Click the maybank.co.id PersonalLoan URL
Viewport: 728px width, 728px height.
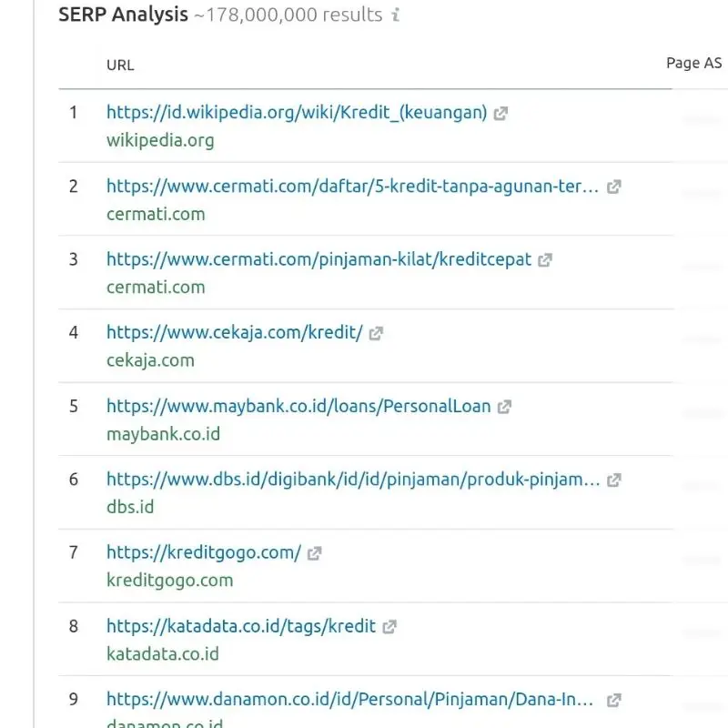coord(298,406)
